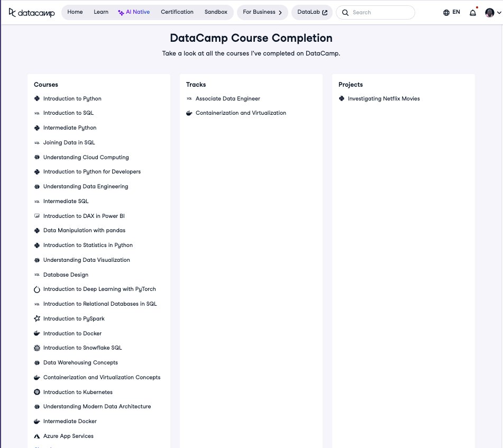Screen dimensions: 503x448
Task: Open the Intermediate SQL course
Action: (66, 201)
